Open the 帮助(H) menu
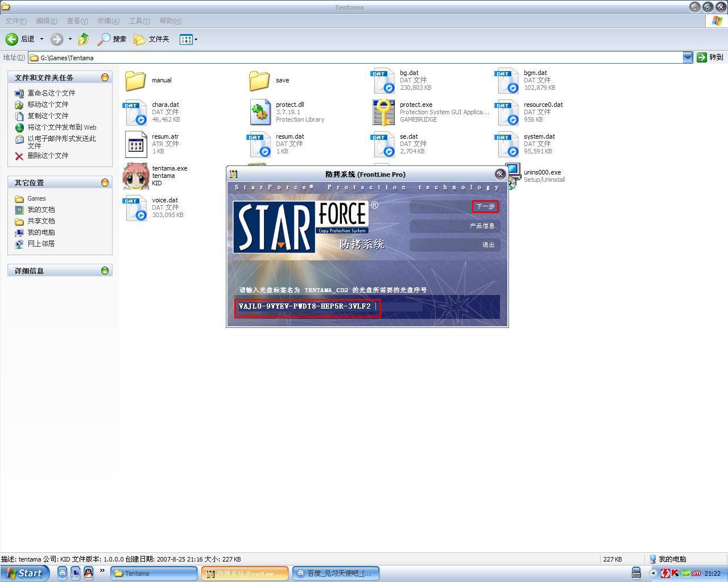The width and height of the screenshot is (728, 582). pyautogui.click(x=170, y=21)
